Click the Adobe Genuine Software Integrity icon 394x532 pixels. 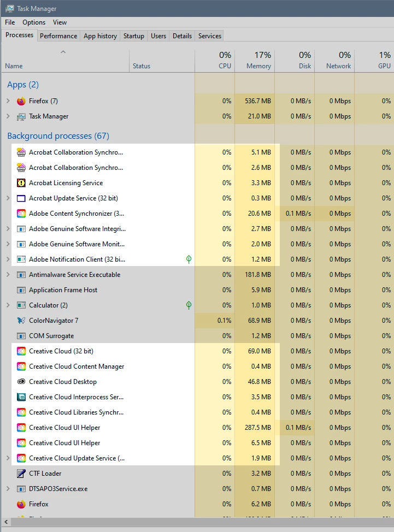(21, 229)
